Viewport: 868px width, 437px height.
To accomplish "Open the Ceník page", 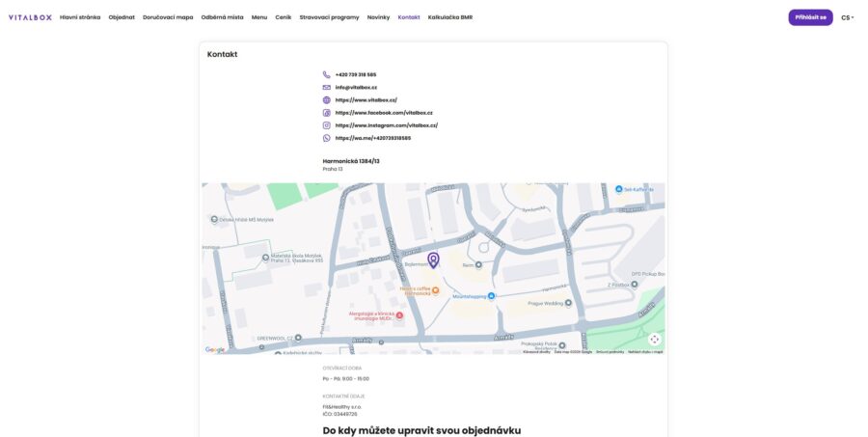I will [283, 17].
